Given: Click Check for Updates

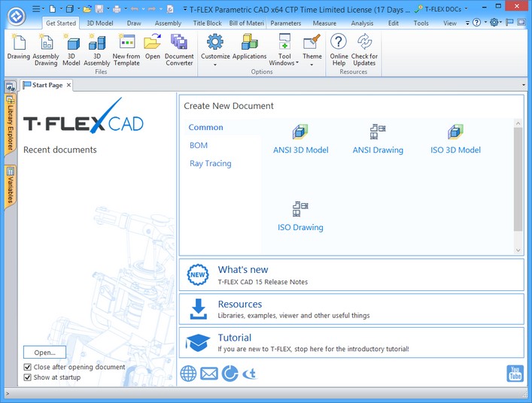Looking at the screenshot, I should (x=364, y=50).
